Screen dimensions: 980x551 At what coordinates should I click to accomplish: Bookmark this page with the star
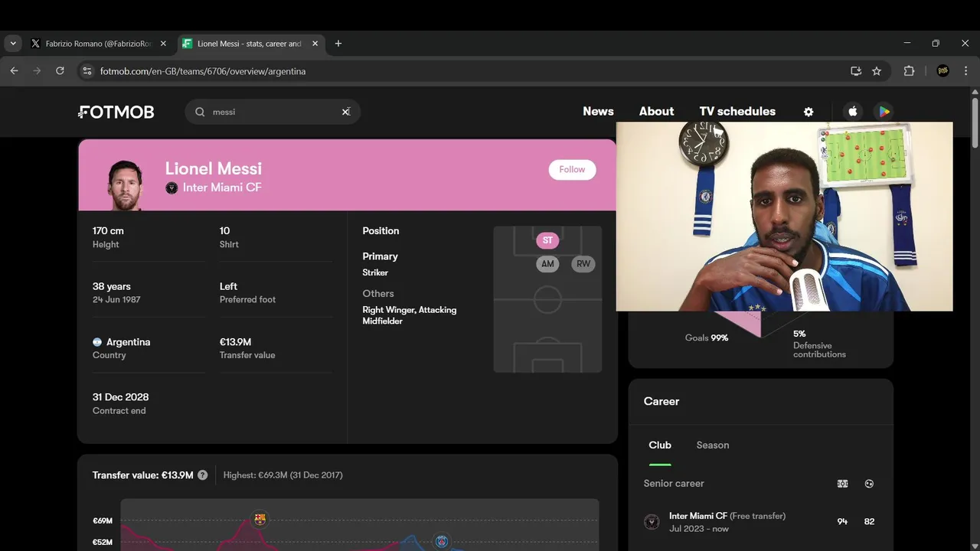[x=877, y=71]
